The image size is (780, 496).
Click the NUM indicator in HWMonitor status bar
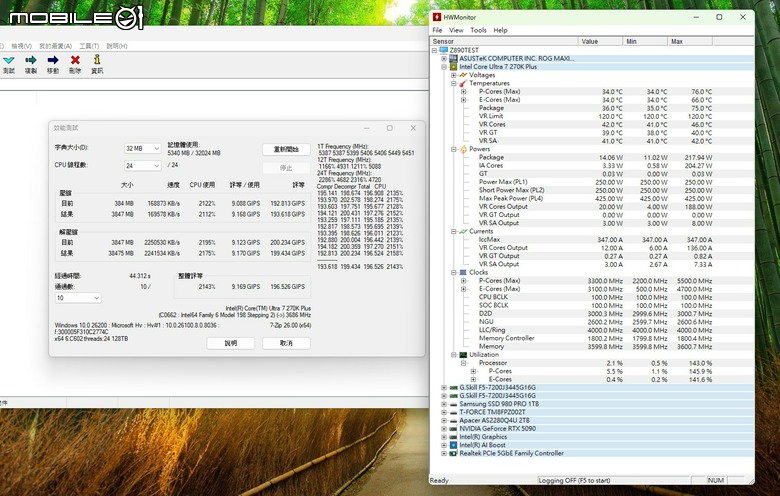[x=715, y=481]
